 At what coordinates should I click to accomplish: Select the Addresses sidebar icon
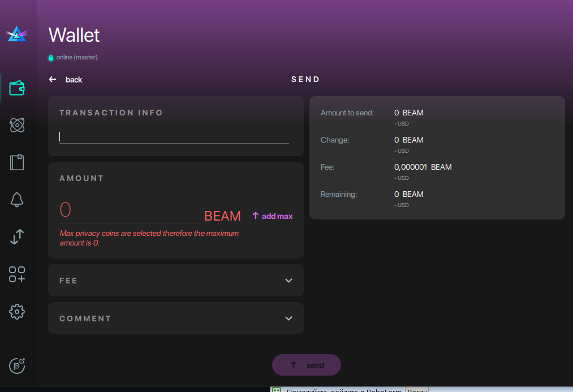click(x=17, y=162)
